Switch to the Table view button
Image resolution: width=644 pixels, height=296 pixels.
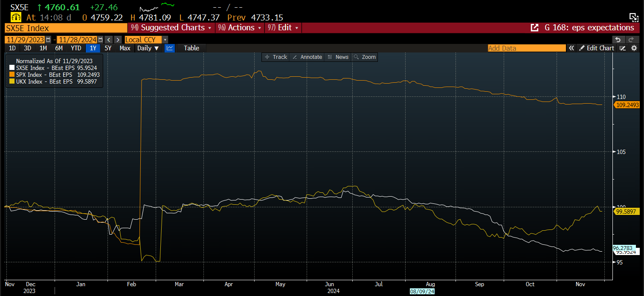pyautogui.click(x=191, y=48)
